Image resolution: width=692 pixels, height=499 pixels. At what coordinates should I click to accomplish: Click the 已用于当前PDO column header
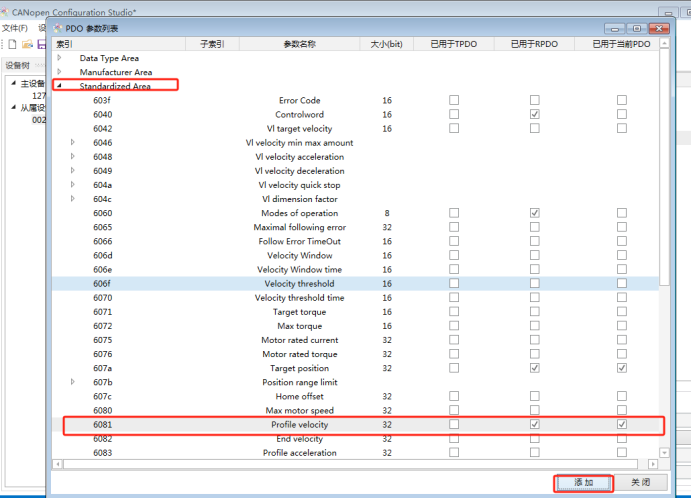click(617, 44)
